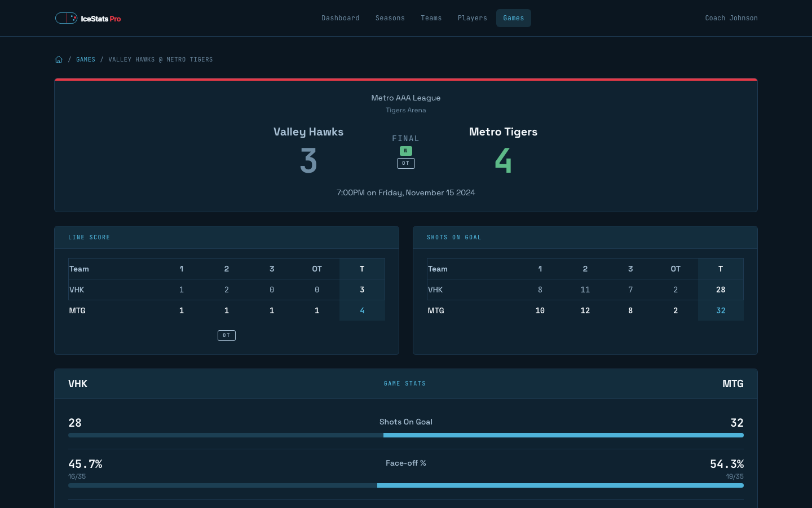Open the Seasons nav item
Image resolution: width=812 pixels, height=508 pixels.
pos(390,18)
